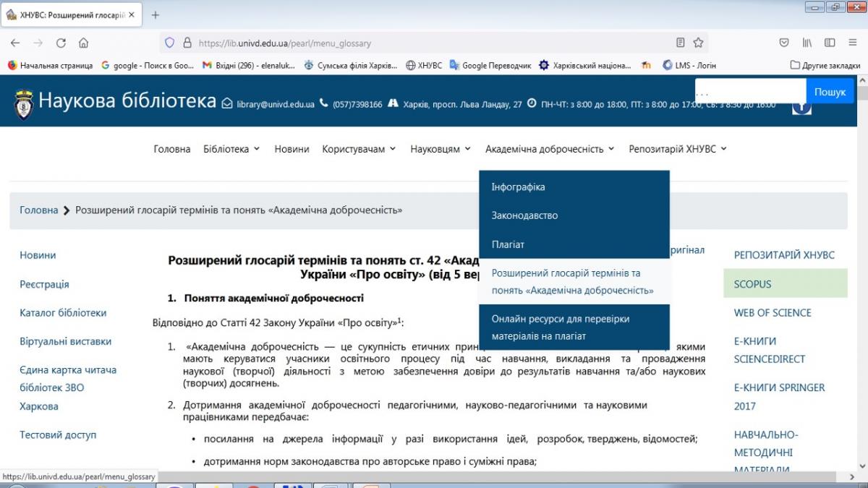Click the site search input field
Image resolution: width=868 pixels, height=488 pixels.
click(749, 92)
